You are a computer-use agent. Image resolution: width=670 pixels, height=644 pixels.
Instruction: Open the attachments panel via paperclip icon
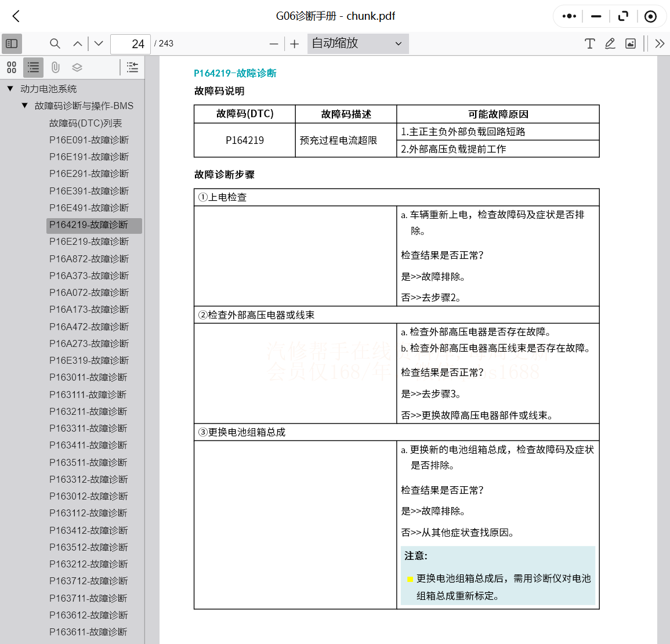click(x=56, y=67)
